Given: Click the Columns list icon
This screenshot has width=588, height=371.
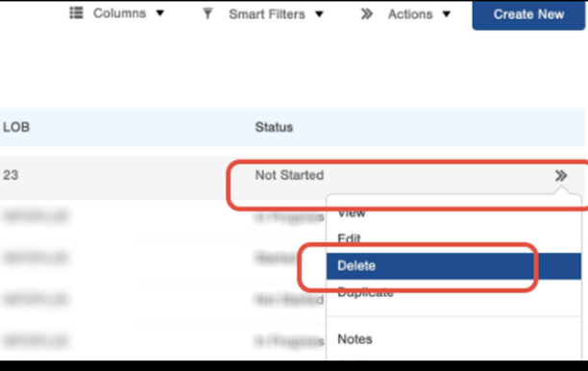Looking at the screenshot, I should [x=76, y=13].
